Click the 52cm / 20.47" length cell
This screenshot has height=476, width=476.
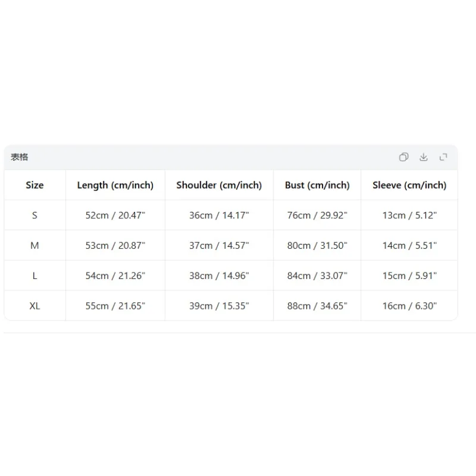(115, 215)
